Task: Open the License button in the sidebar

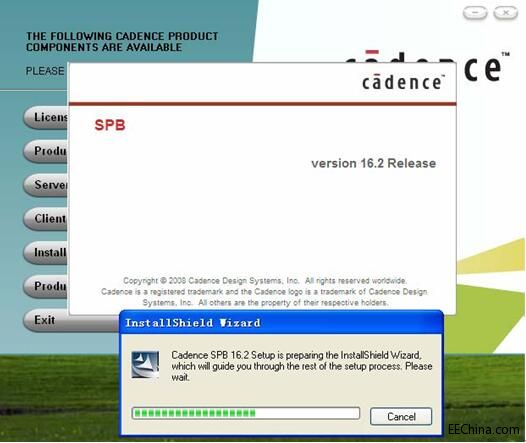Action: pos(46,117)
